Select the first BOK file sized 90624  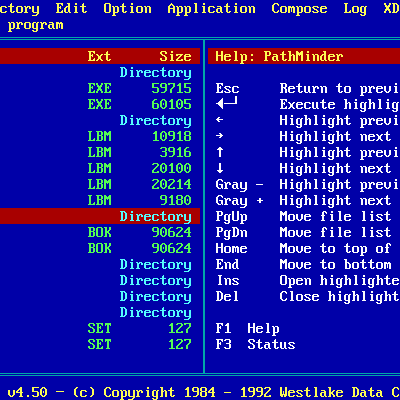pyautogui.click(x=100, y=232)
